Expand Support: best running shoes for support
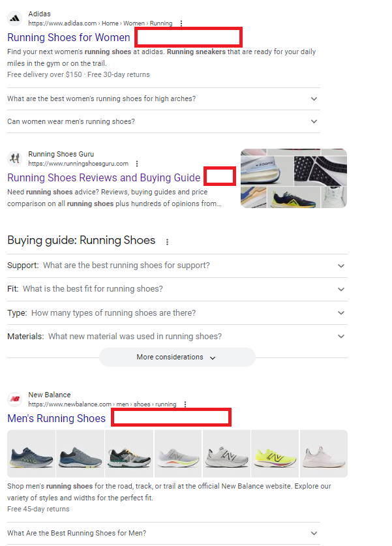This screenshot has height=546, width=392. pos(177,265)
